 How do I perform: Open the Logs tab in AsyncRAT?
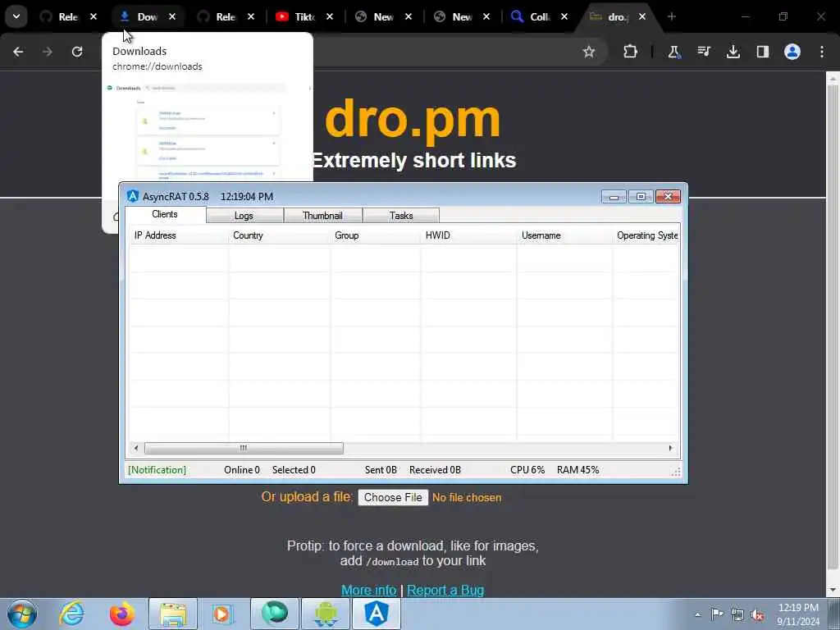[244, 216]
